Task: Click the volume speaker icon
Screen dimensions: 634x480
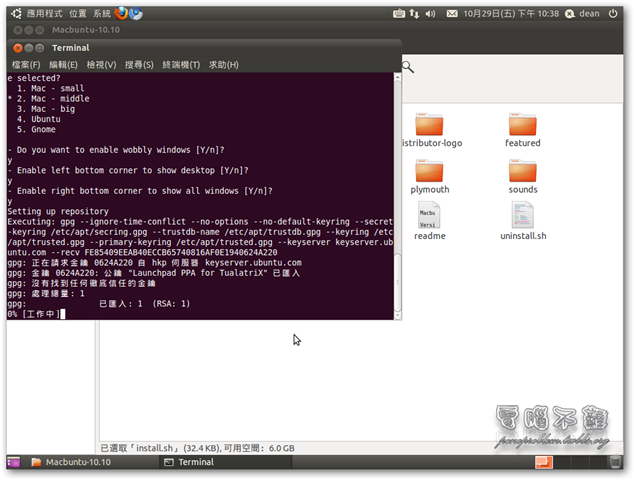Action: (x=430, y=14)
